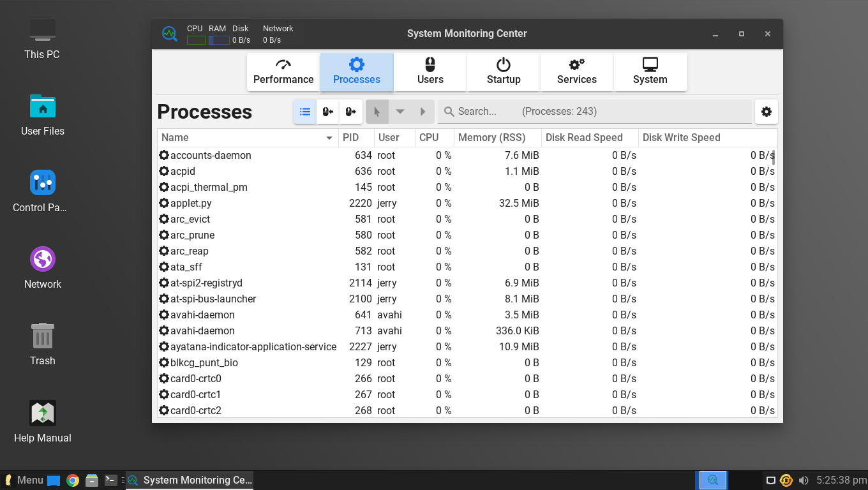
Task: Sort by CPU column header
Action: point(434,138)
